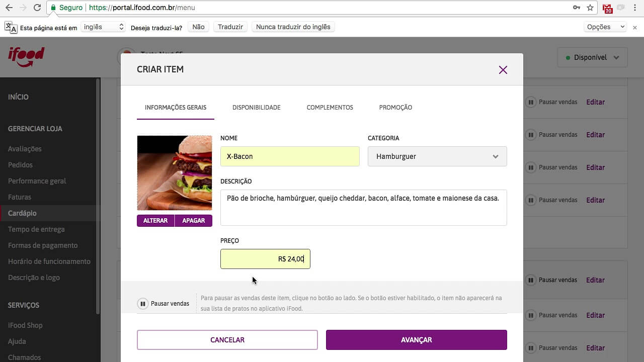The width and height of the screenshot is (644, 362).
Task: Click the Traduzir button
Action: (230, 27)
